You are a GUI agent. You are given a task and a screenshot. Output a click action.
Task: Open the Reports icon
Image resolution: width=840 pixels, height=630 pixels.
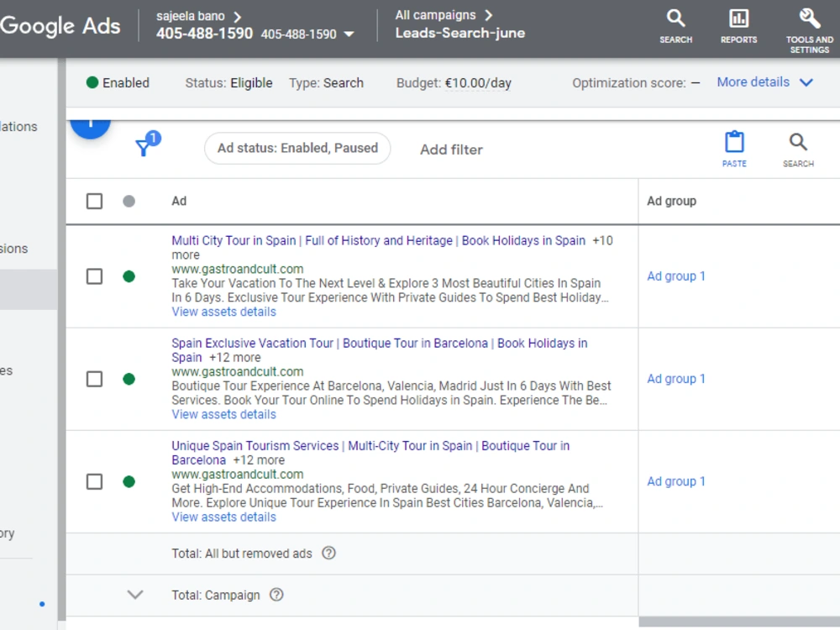(x=738, y=26)
